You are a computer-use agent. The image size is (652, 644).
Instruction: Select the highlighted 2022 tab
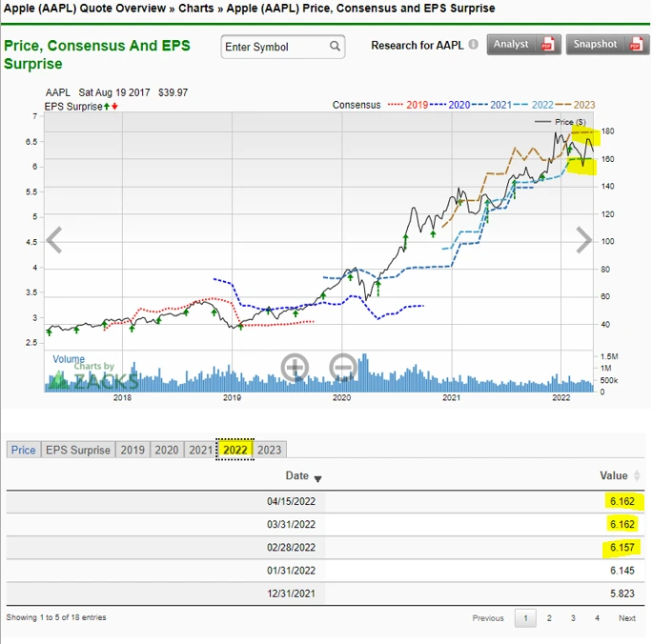pos(234,450)
